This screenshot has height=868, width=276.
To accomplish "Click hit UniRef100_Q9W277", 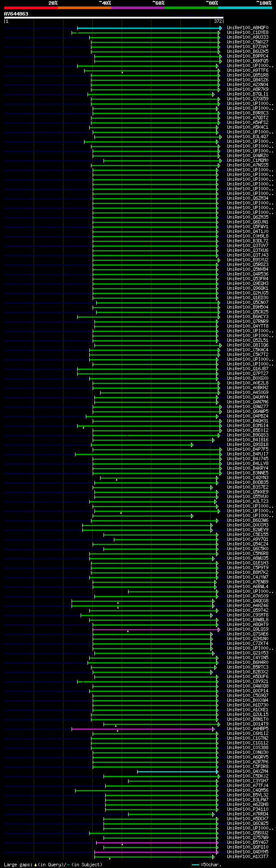I will pos(248,407).
